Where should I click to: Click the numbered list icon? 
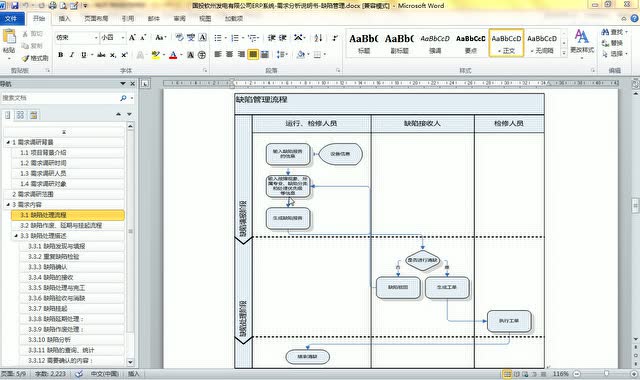click(235, 38)
